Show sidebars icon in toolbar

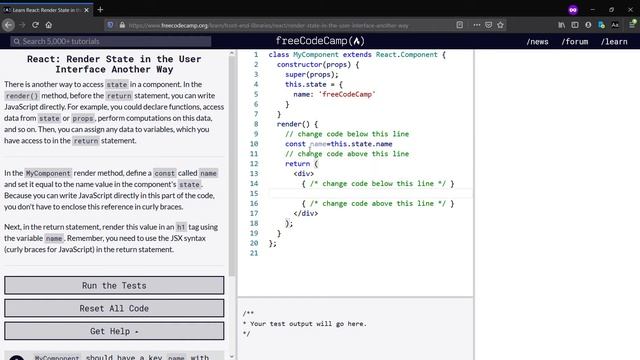(x=575, y=25)
